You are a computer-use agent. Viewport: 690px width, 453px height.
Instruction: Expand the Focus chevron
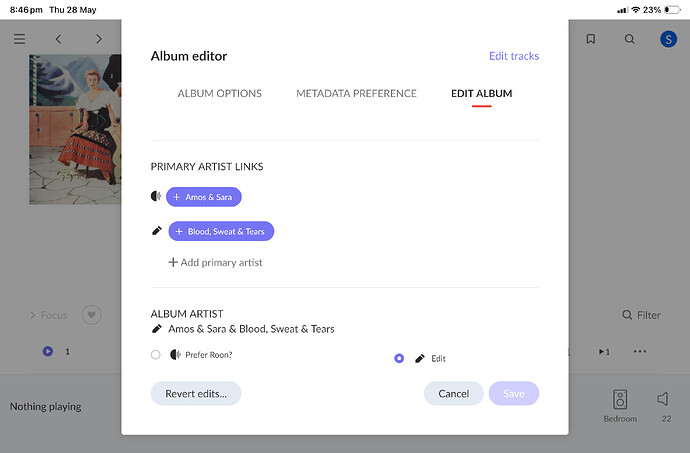[x=33, y=315]
